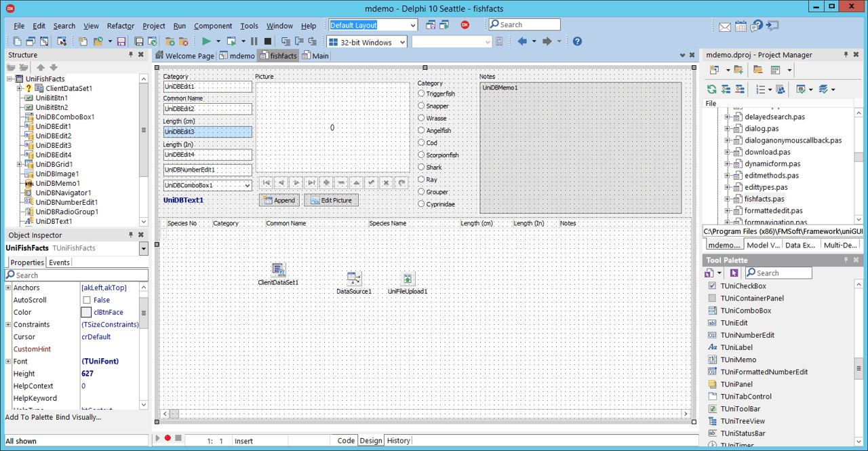
Task: Refresh the Project Manager file list
Action: pos(711,89)
